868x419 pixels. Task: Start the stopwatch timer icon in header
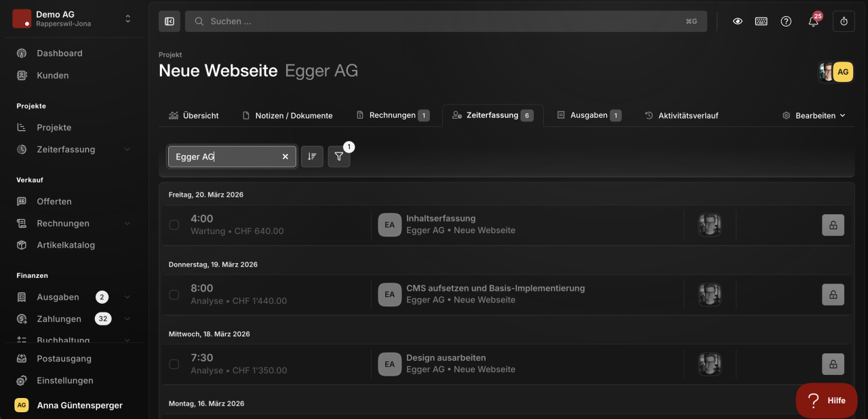[844, 21]
